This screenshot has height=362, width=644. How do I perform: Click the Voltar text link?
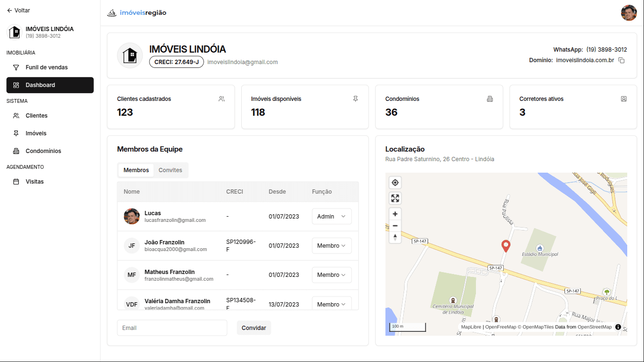tap(22, 10)
